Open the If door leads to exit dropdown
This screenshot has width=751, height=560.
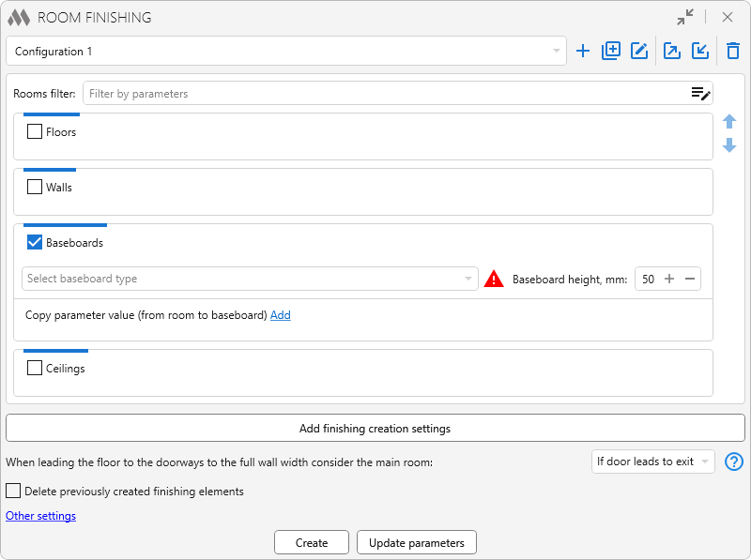click(653, 462)
